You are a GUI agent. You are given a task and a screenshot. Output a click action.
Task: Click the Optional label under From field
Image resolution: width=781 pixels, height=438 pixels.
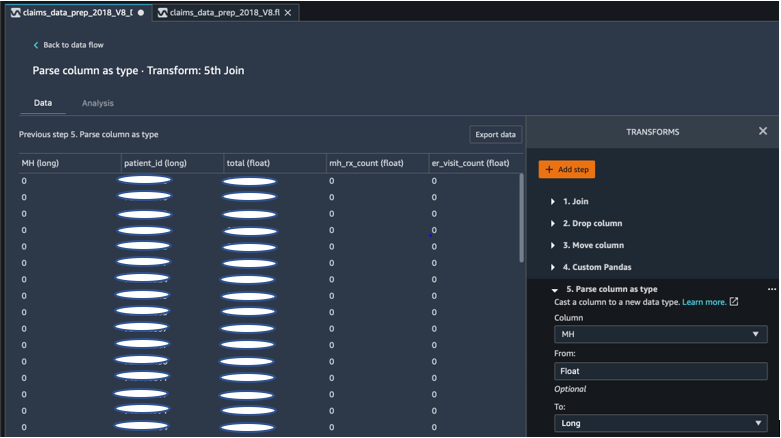(x=570, y=389)
